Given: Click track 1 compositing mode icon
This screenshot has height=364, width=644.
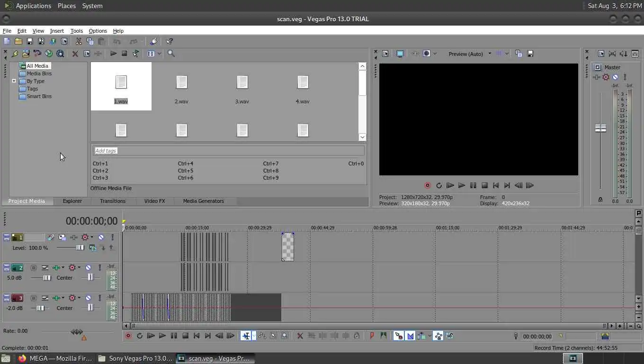Looking at the screenshot, I should 92,247.
